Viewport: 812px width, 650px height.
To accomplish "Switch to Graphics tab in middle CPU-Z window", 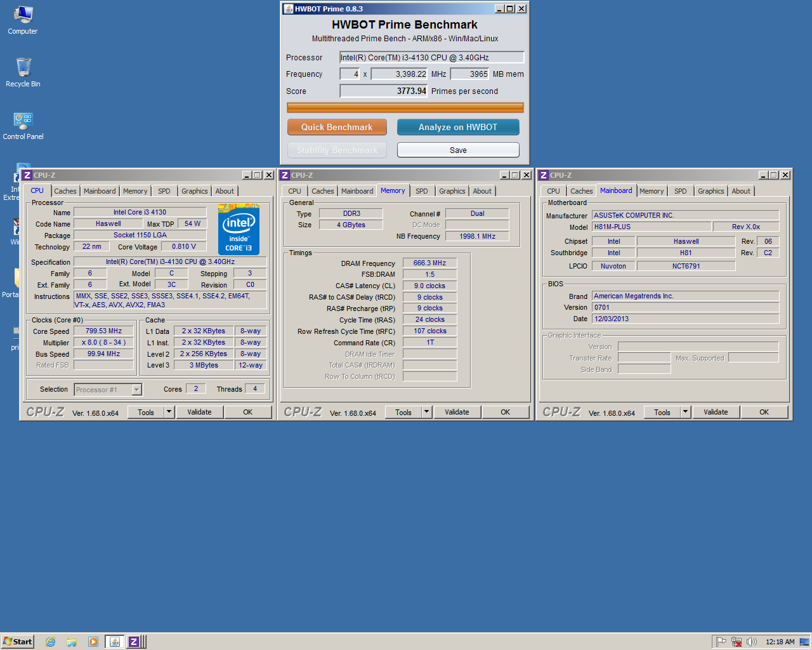I will click(x=452, y=191).
